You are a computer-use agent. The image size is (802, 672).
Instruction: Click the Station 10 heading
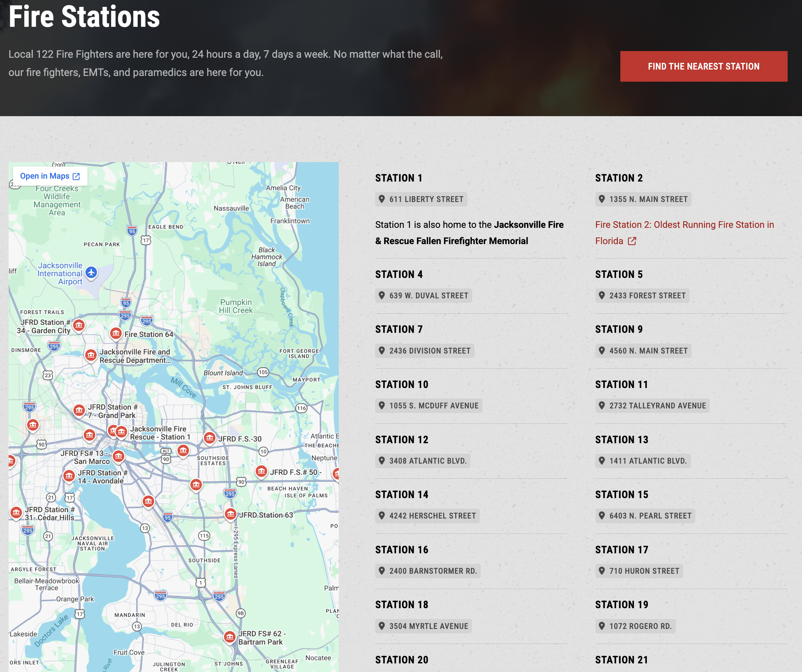402,385
